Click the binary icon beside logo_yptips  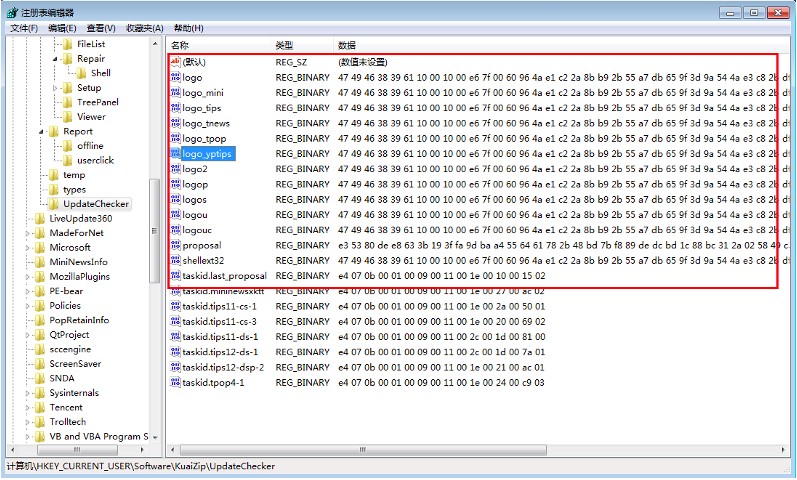pyautogui.click(x=175, y=154)
